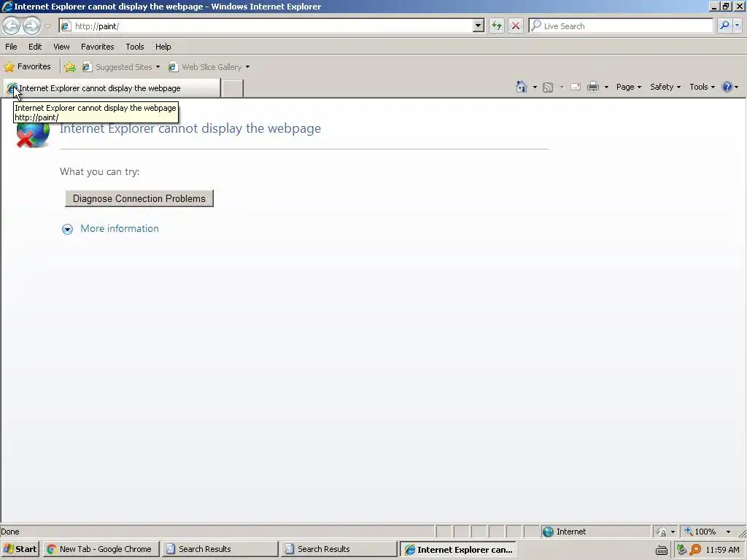The width and height of the screenshot is (747, 560).
Task: Open the File menu
Action: (x=11, y=47)
